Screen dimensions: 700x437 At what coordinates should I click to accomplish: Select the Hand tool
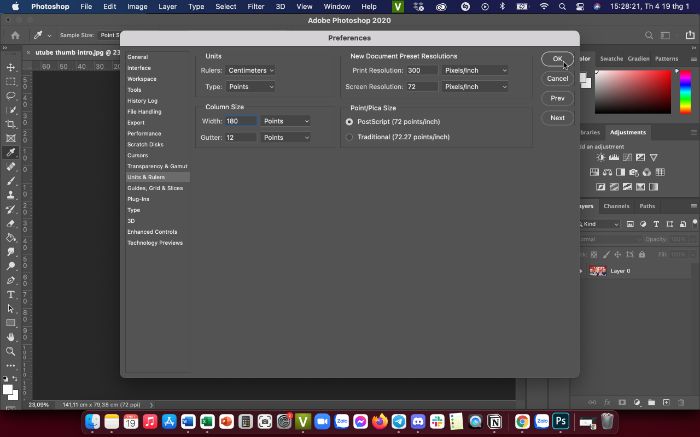tap(11, 337)
